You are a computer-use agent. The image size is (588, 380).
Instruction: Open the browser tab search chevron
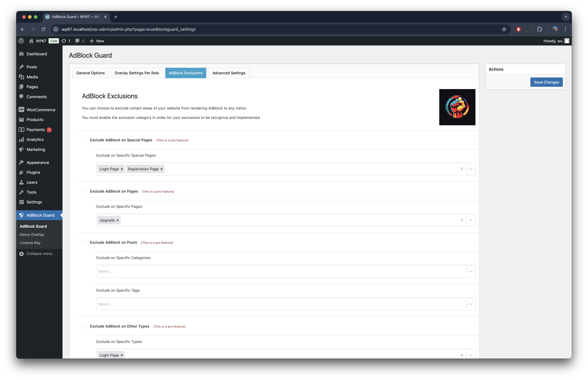point(566,17)
